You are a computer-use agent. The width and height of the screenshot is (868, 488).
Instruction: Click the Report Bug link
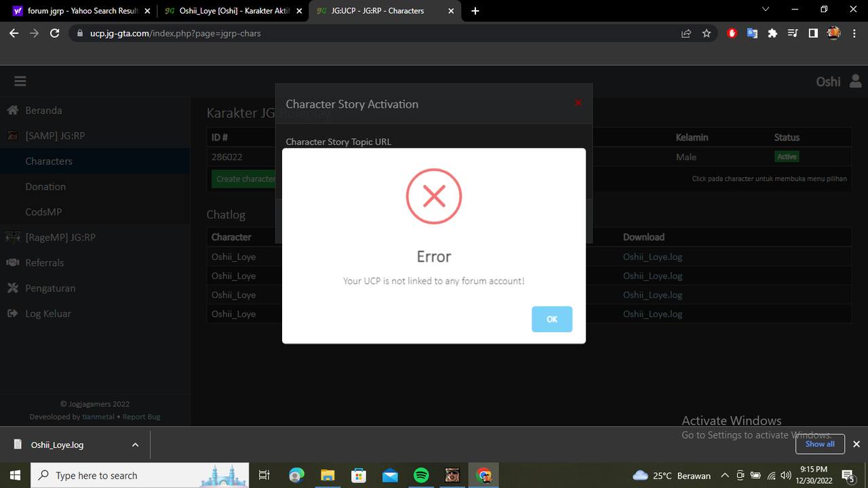click(x=142, y=417)
